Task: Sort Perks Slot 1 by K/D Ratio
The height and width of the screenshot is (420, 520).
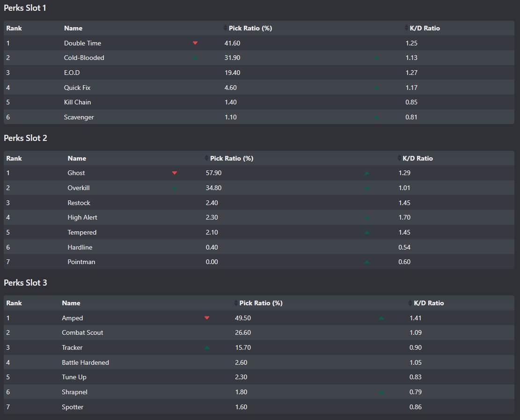Action: point(424,28)
